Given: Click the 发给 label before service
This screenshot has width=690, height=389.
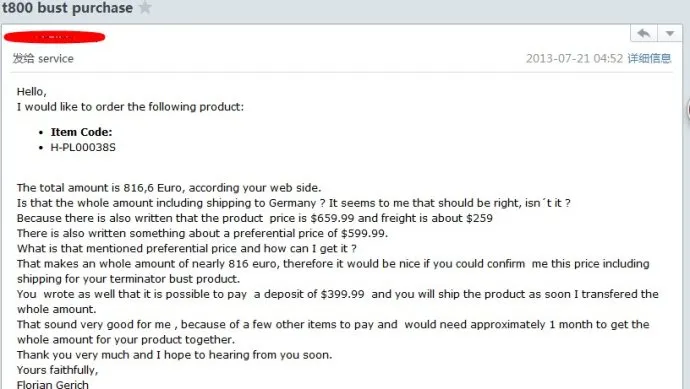Looking at the screenshot, I should 23,59.
